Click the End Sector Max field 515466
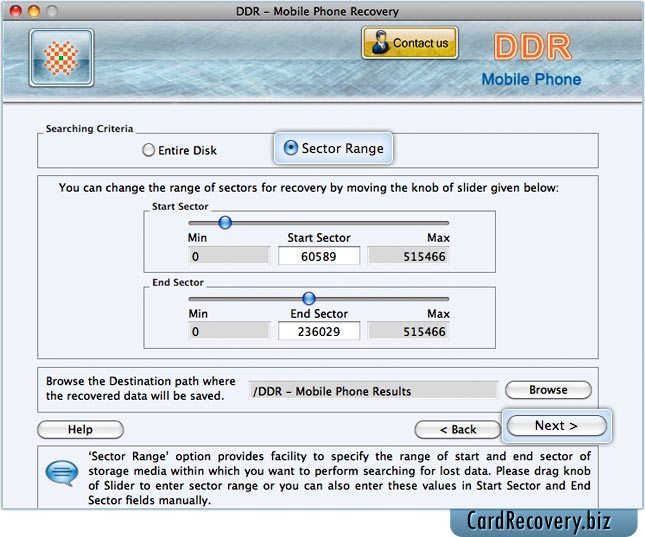The height and width of the screenshot is (537, 645). pyautogui.click(x=408, y=332)
